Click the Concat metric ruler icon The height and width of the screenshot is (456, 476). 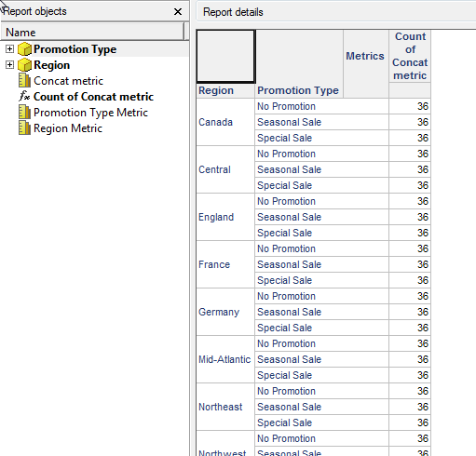tap(24, 81)
